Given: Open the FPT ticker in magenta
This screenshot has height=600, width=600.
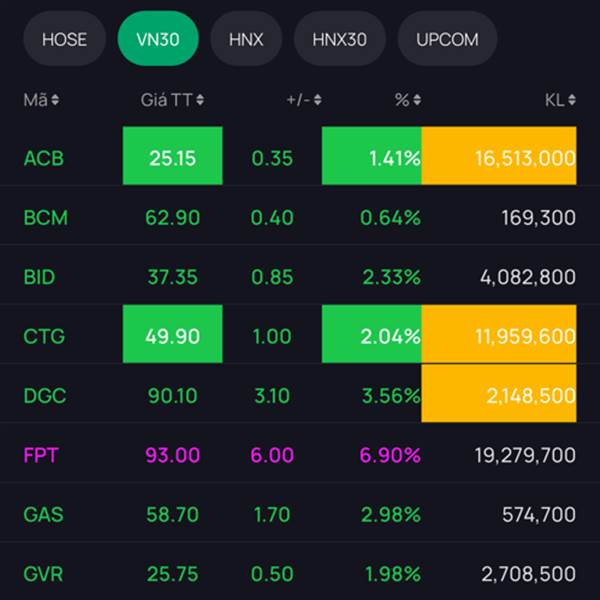Looking at the screenshot, I should [x=41, y=455].
